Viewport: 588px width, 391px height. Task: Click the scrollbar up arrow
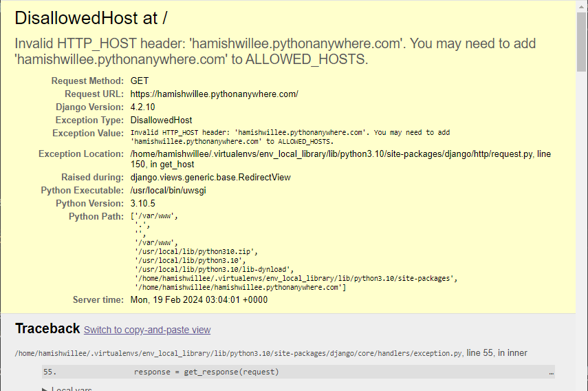[582, 5]
